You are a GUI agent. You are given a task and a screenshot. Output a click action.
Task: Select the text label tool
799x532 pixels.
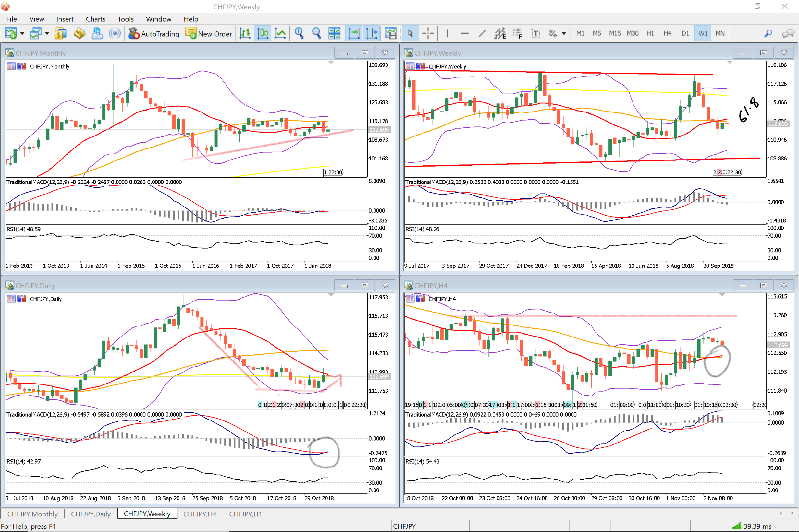(535, 33)
